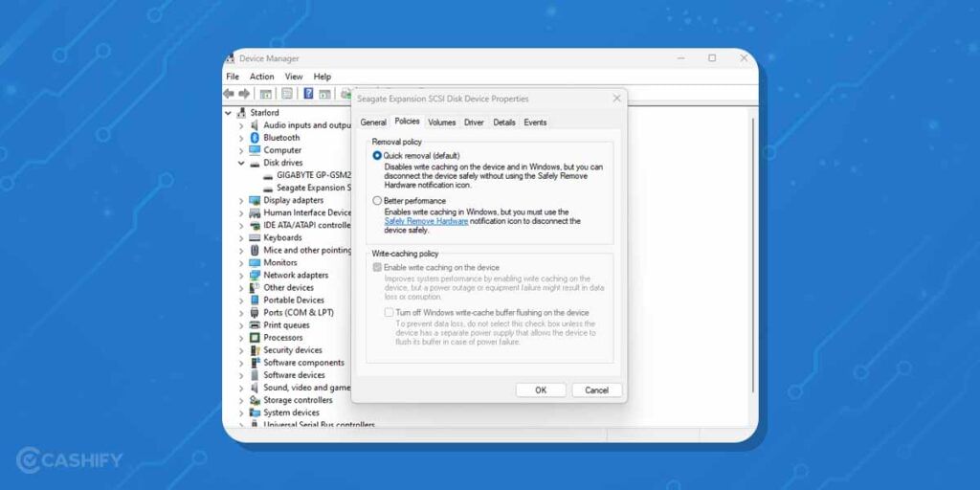Click the blue Help question-mark toolbar icon
Screen dimensions: 980x490
[308, 94]
